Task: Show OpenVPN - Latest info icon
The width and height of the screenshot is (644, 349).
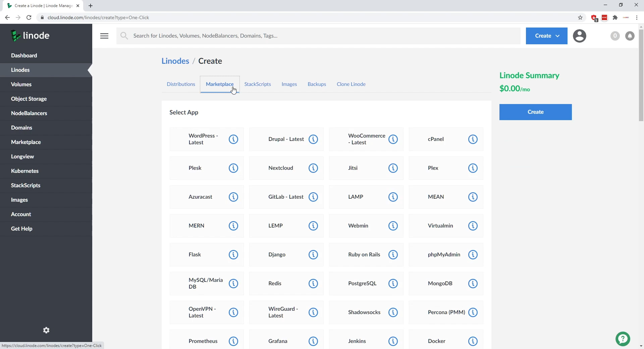Action: pos(233,312)
